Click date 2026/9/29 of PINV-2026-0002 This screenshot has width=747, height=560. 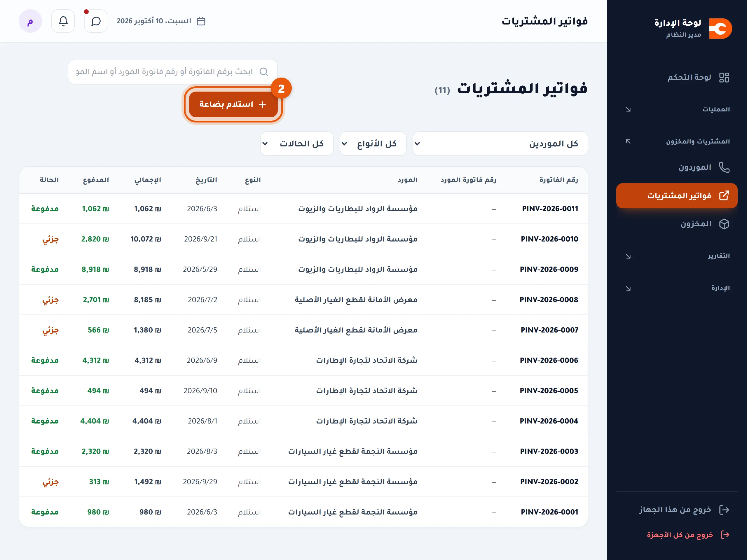tap(200, 482)
